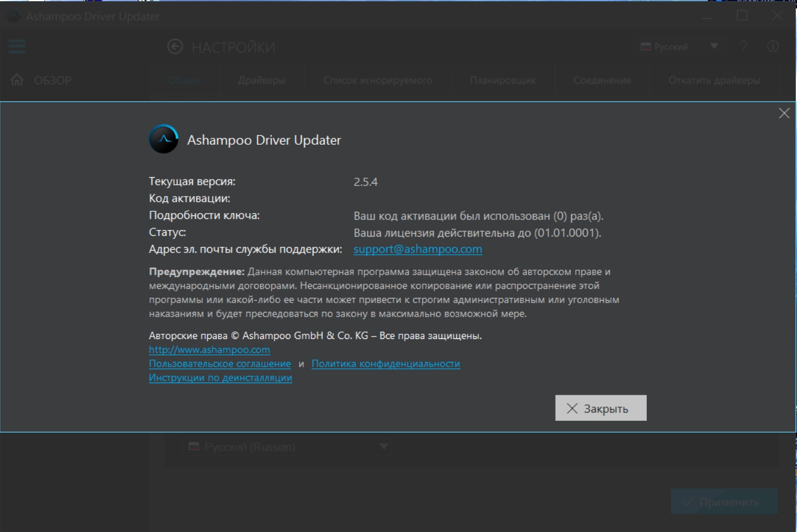Click the home icon beside ОБЗОР
This screenshot has height=532, width=797.
tap(17, 79)
